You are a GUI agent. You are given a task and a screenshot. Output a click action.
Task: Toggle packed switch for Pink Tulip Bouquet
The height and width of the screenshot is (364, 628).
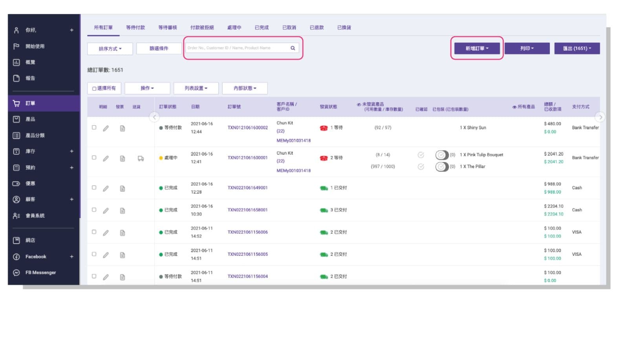pos(442,155)
